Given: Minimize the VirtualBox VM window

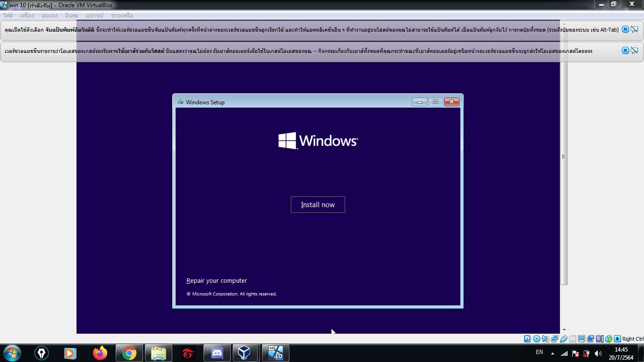Looking at the screenshot, I should [602, 4].
